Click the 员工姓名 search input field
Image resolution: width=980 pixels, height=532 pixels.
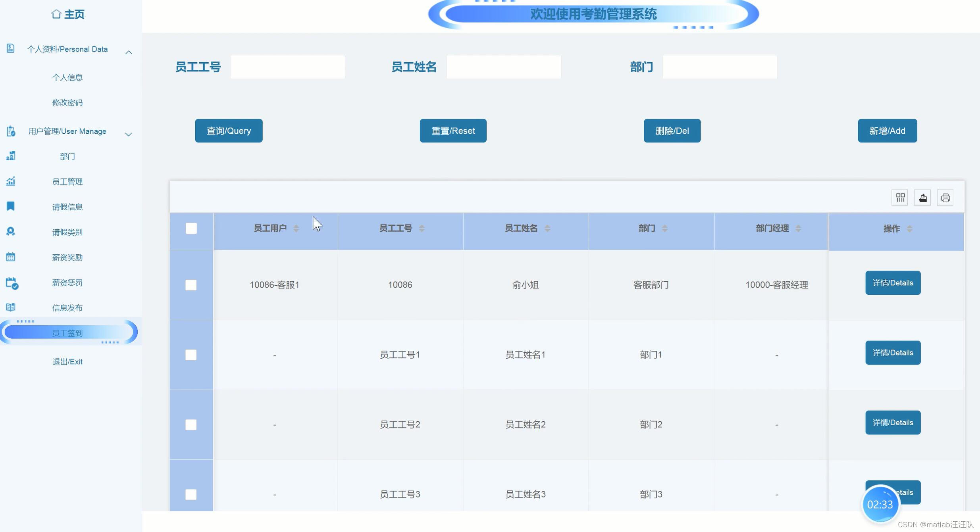(503, 67)
